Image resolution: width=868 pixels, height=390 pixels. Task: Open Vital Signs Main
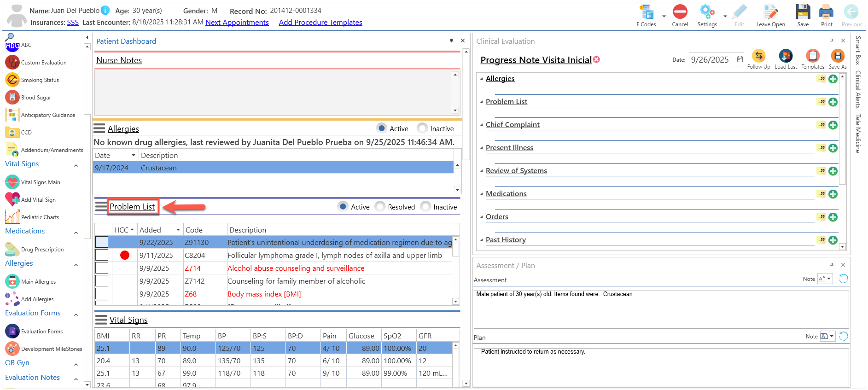(x=33, y=182)
